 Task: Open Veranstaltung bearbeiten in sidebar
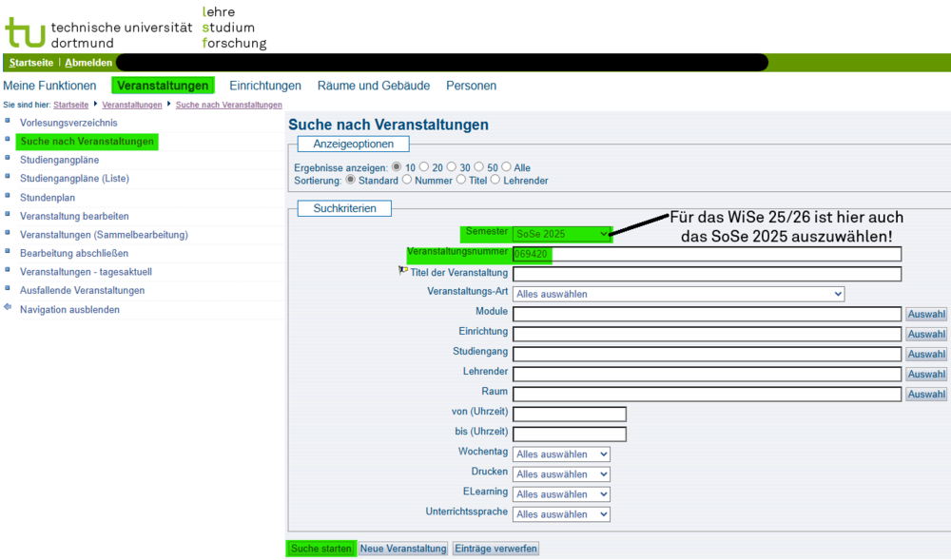[74, 216]
